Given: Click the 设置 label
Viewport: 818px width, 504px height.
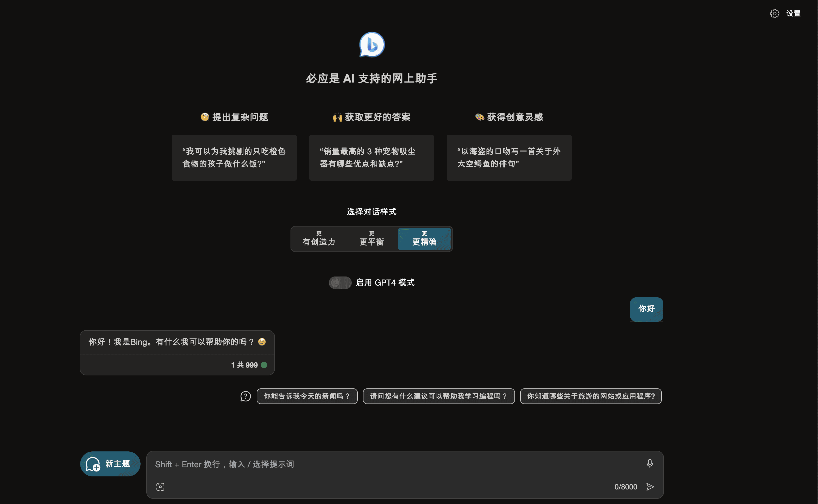Looking at the screenshot, I should point(793,13).
